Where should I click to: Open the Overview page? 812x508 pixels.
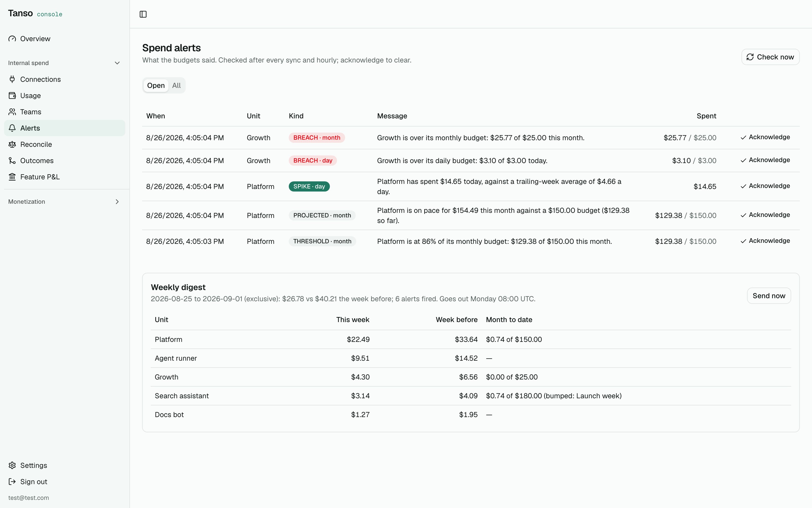65,39
